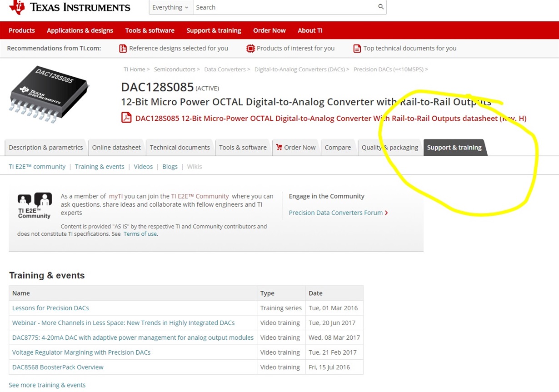
Task: Open the About TI menu
Action: [310, 30]
